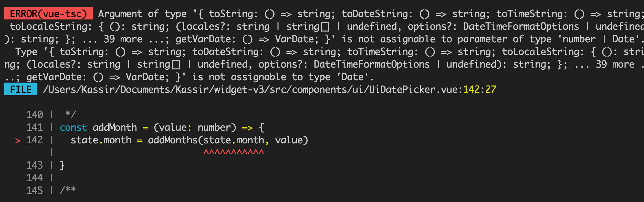This screenshot has width=644, height=202.
Task: Select line number 143 in the gutter
Action: coord(34,165)
